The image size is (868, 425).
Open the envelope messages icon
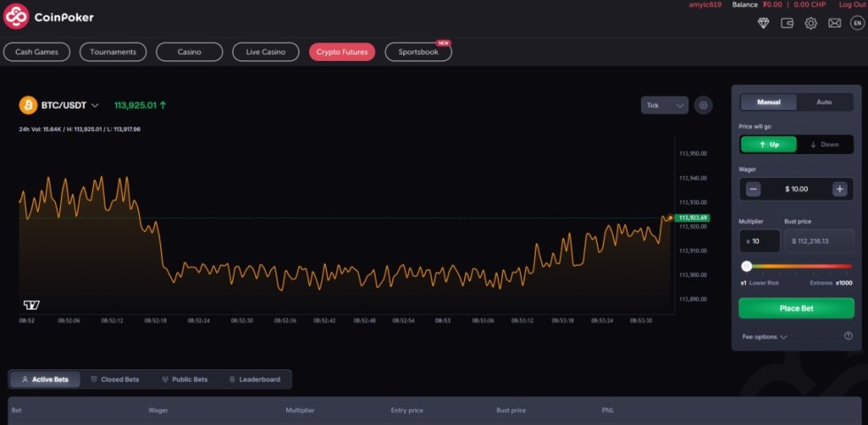pyautogui.click(x=834, y=23)
